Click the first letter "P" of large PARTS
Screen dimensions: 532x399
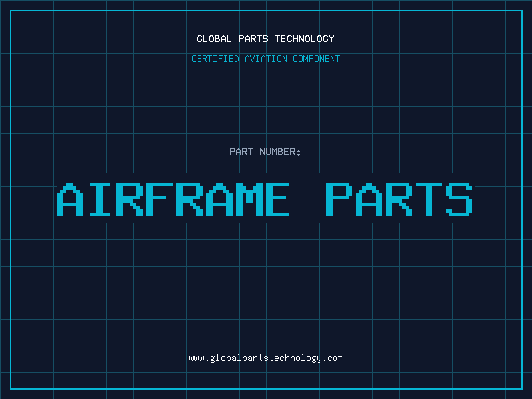coord(338,199)
